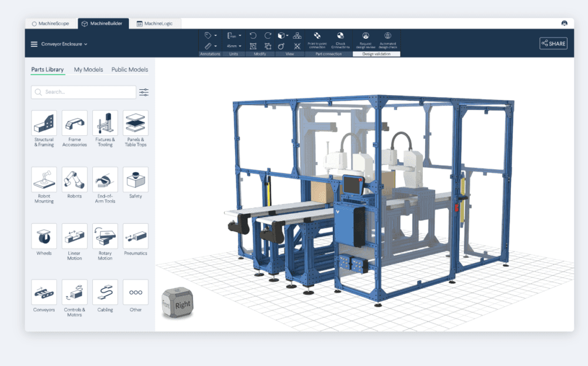The width and height of the screenshot is (588, 366).
Task: Select the ruler measurement tool
Action: (208, 46)
